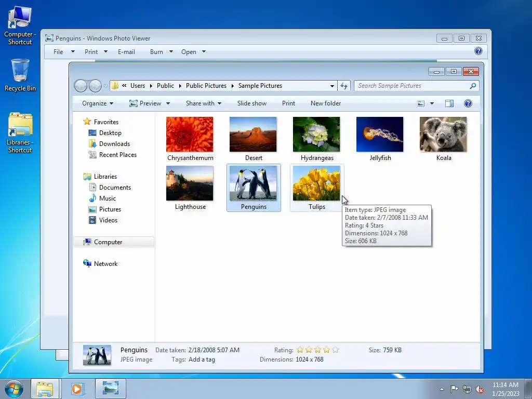The height and width of the screenshot is (399, 532).
Task: Click Computer shortcut on desktop
Action: [20, 26]
